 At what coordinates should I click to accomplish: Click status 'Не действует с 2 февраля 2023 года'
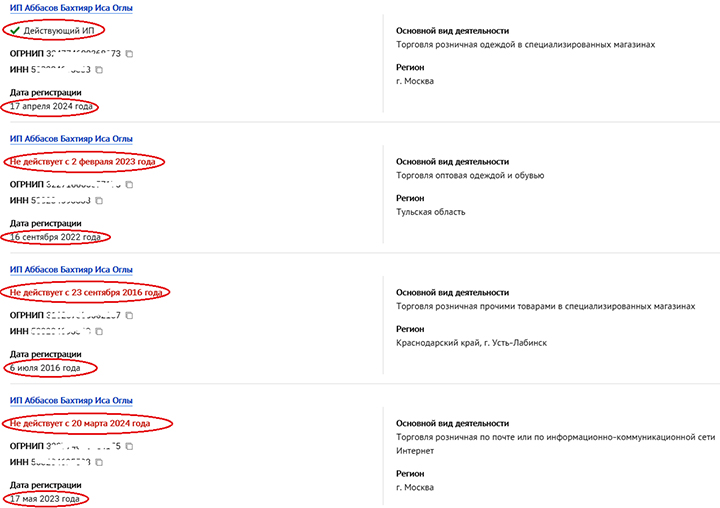point(83,162)
